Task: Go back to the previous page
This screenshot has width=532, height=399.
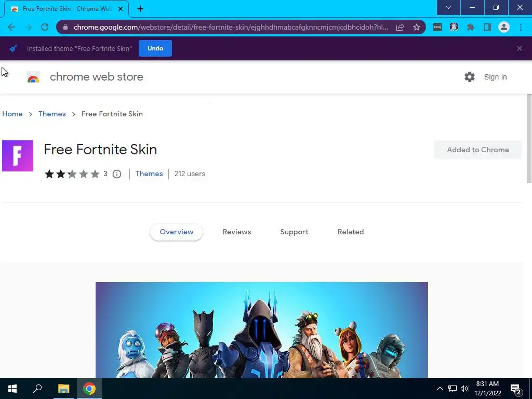Action: tap(11, 27)
